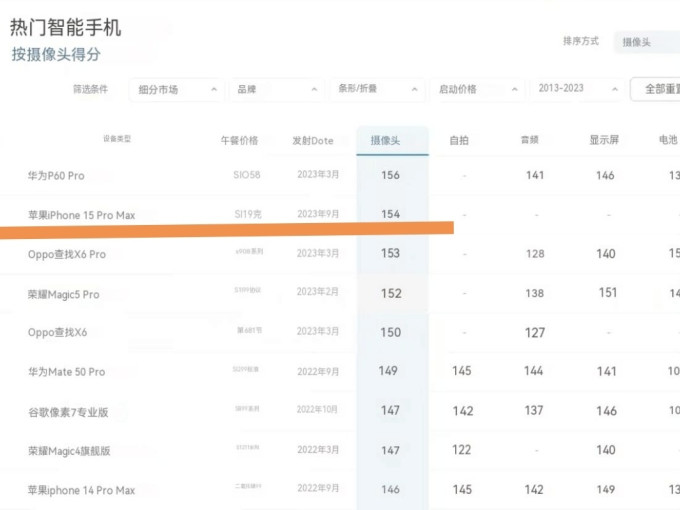Click display score 151 in 荣耀Magic5 Pro row

pyautogui.click(x=608, y=293)
